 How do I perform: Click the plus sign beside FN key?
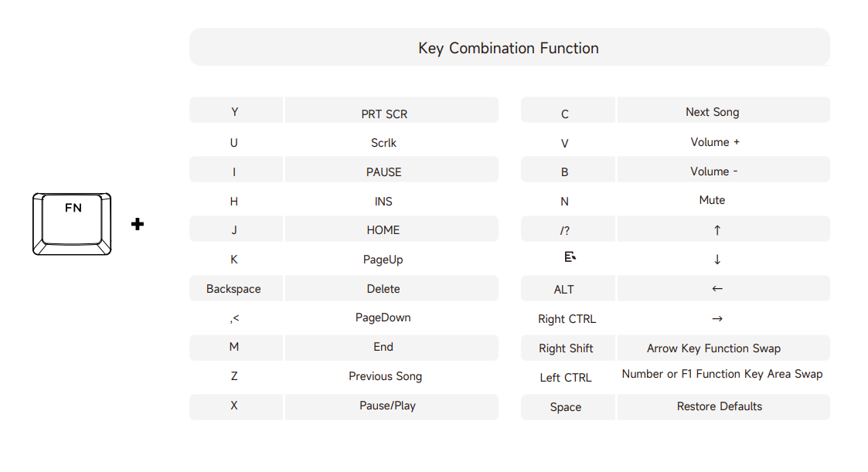(138, 224)
